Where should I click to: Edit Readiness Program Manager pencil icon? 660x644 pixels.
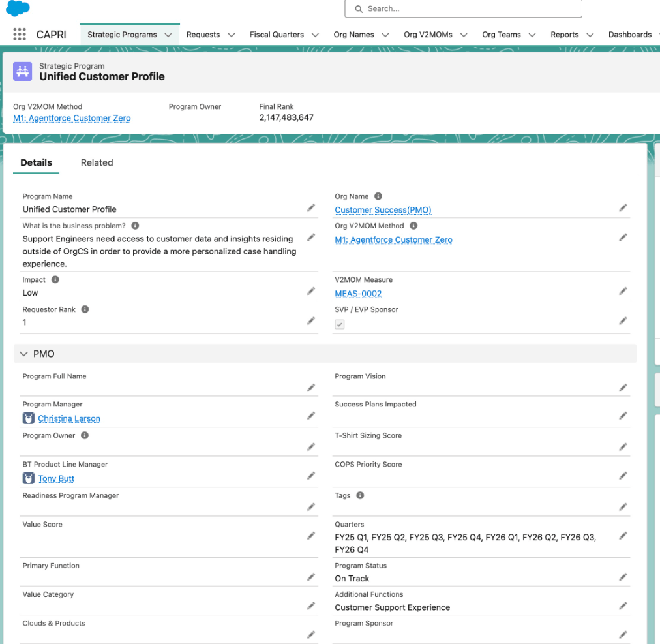311,507
